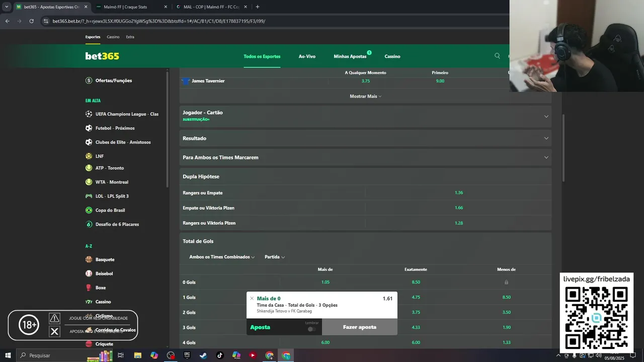Remove the Mais de 0 selection from betslip
Viewport: 644px width, 362px height.
click(252, 298)
